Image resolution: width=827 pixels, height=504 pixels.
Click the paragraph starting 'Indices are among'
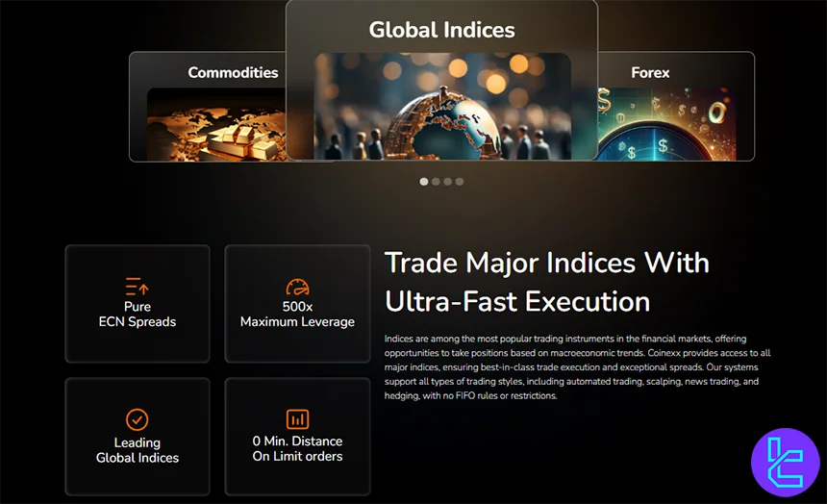pos(578,366)
